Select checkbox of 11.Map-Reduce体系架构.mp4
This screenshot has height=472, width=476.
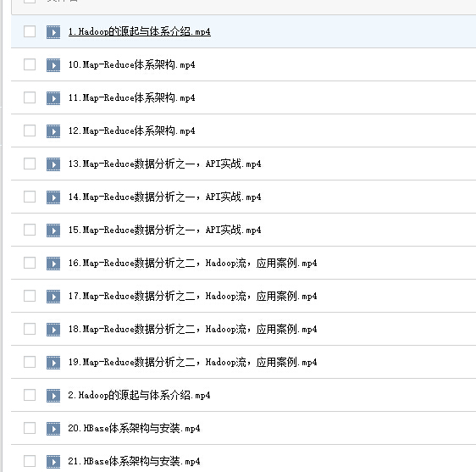pos(30,97)
